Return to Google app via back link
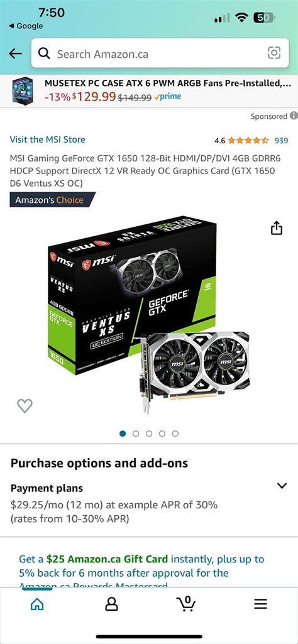Viewport: 298px width, 644px height. point(26,26)
